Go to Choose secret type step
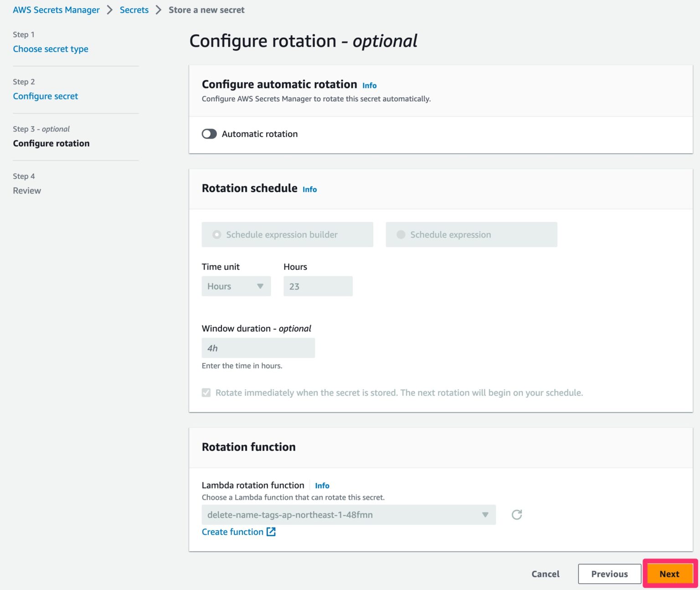 [x=51, y=49]
